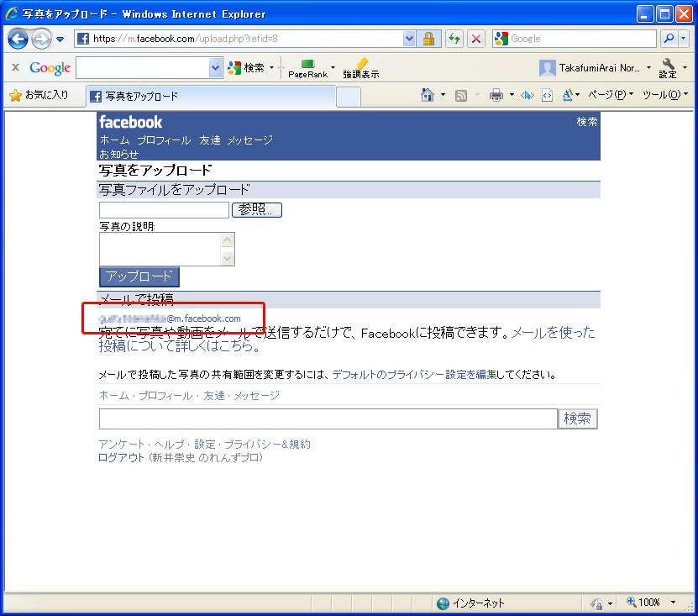Click the RSS feeds icon

click(461, 95)
